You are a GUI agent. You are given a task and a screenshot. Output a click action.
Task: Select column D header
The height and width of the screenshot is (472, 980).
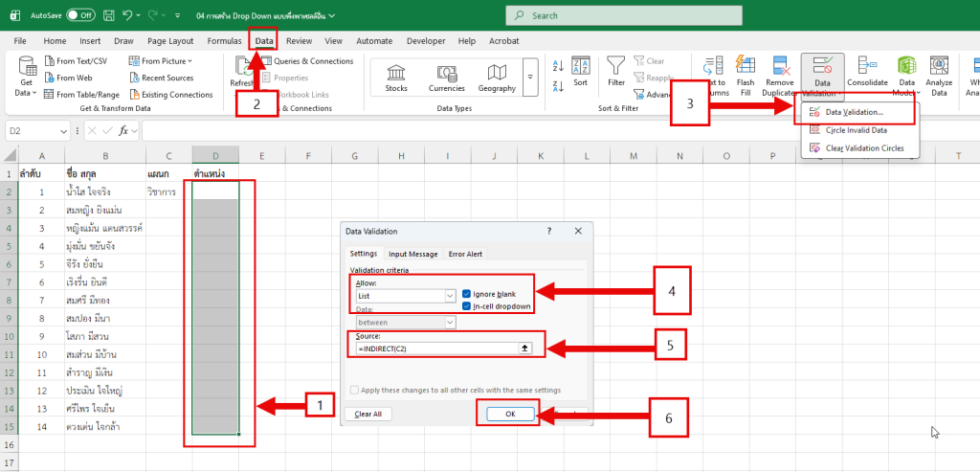tap(215, 155)
